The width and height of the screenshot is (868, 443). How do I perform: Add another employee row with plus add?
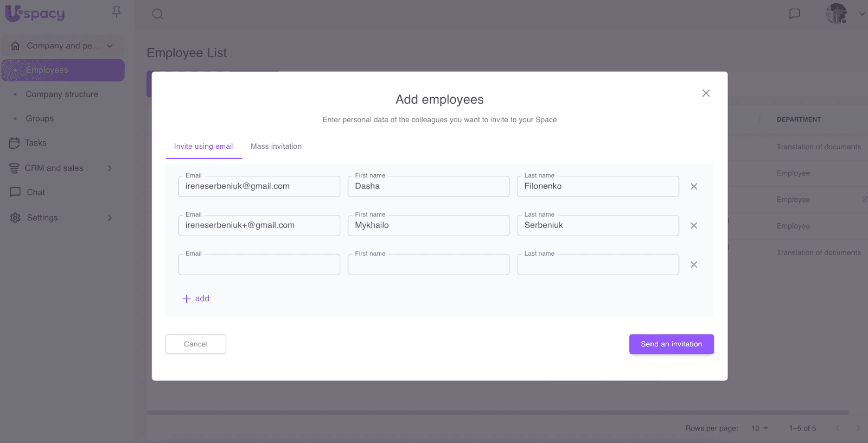(x=196, y=299)
